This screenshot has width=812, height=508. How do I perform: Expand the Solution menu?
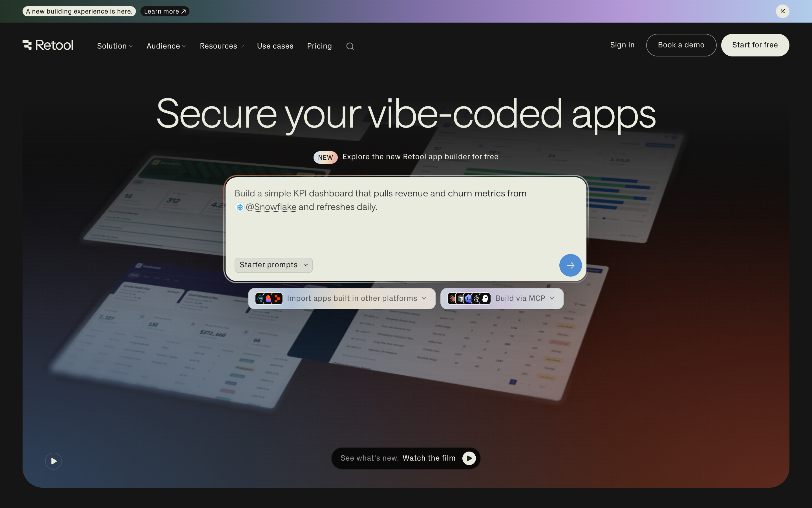coord(115,46)
